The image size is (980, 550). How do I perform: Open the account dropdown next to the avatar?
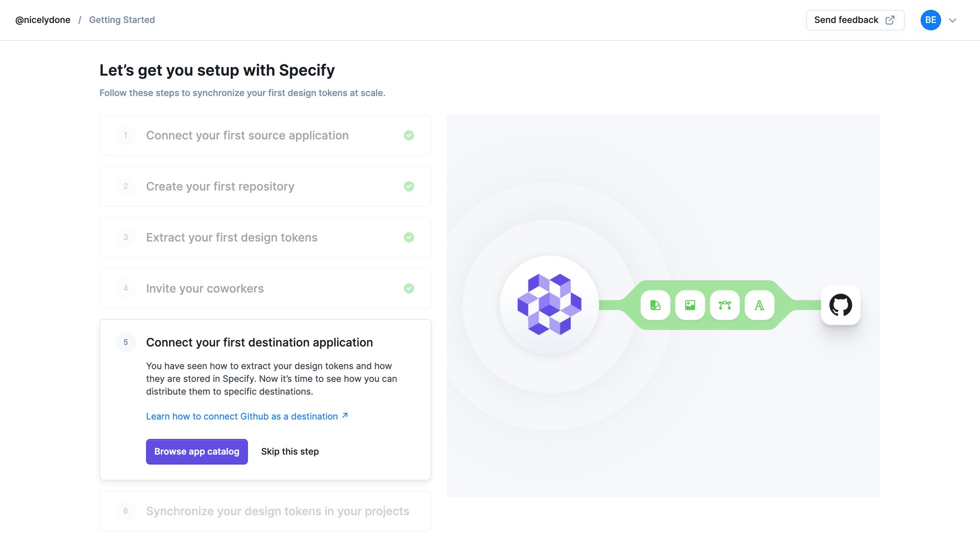(x=952, y=20)
